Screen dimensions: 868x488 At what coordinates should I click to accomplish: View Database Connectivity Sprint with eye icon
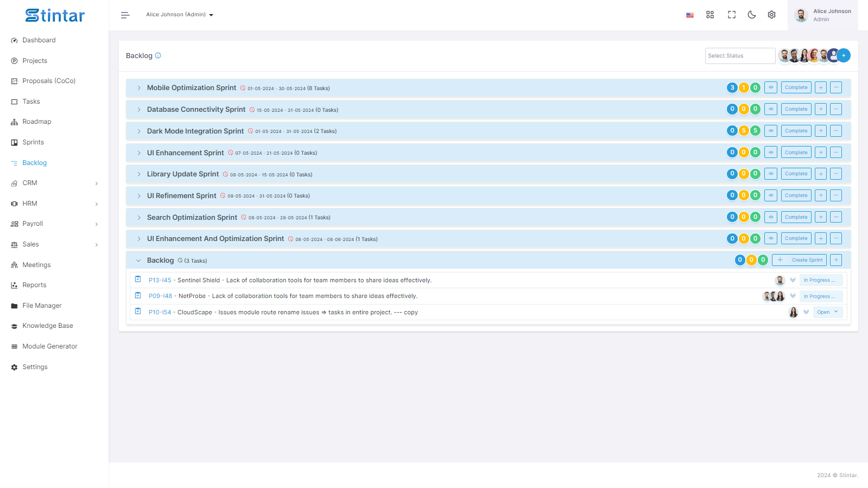[x=771, y=109]
